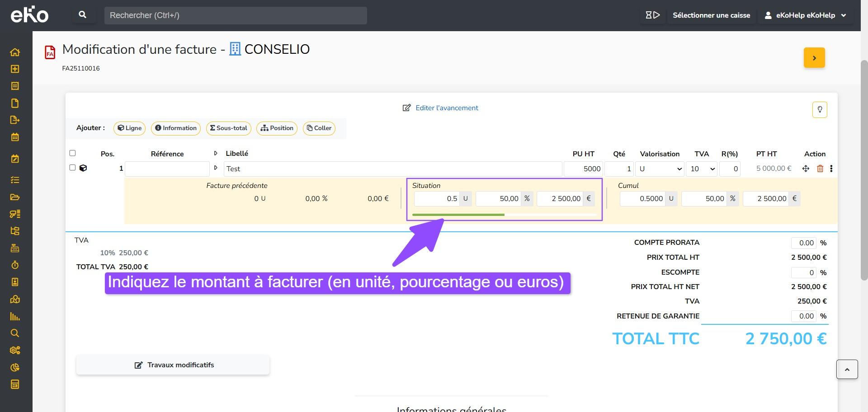Open the TVA rate dropdown showing 10
This screenshot has width=868, height=412.
tap(701, 169)
